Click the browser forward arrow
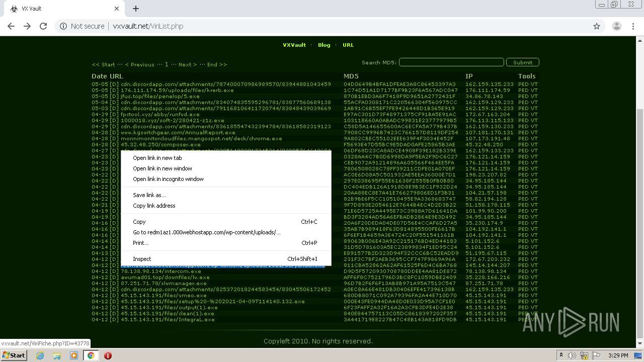This screenshot has height=362, width=644. (27, 26)
